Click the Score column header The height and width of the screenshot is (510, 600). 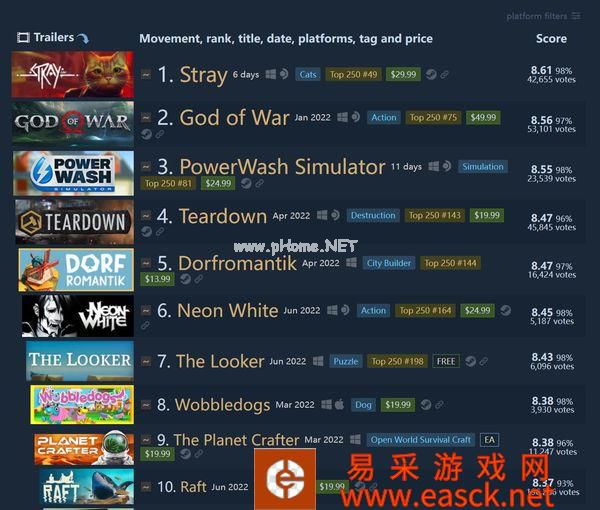click(x=551, y=38)
